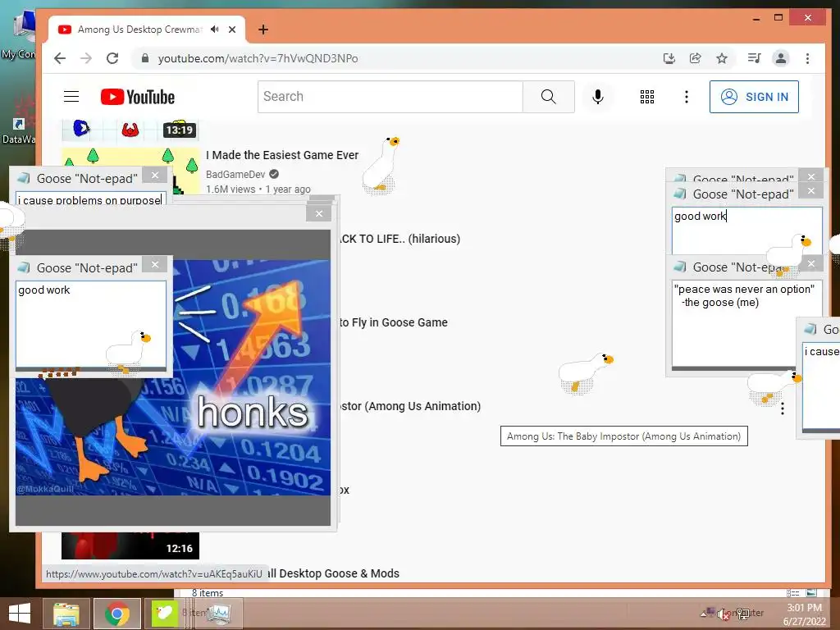Viewport: 840px width, 630px height.
Task: Open a new Chrome tab
Action: 263,30
